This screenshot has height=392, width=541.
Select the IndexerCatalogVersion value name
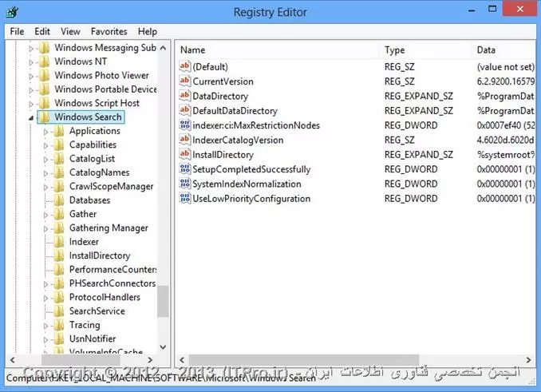coord(238,140)
